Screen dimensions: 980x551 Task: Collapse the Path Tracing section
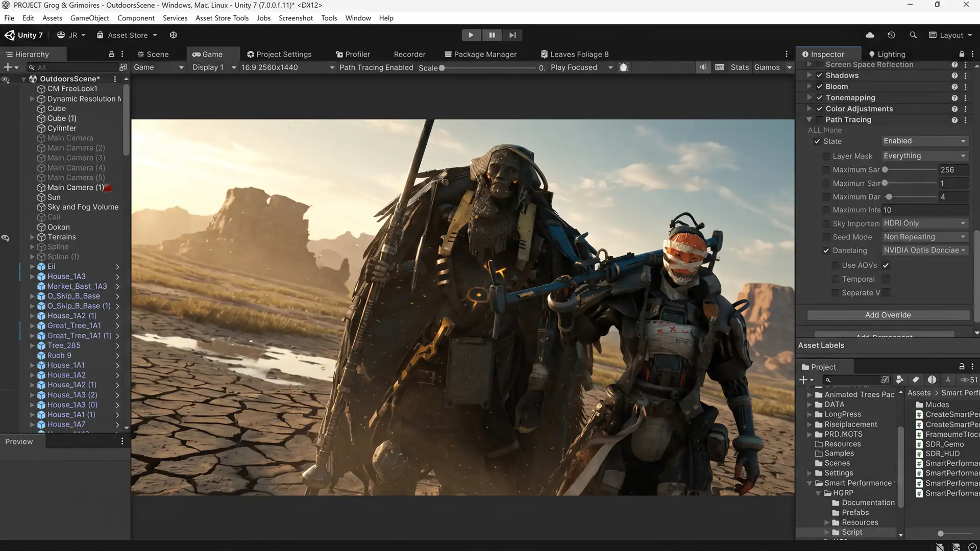809,120
